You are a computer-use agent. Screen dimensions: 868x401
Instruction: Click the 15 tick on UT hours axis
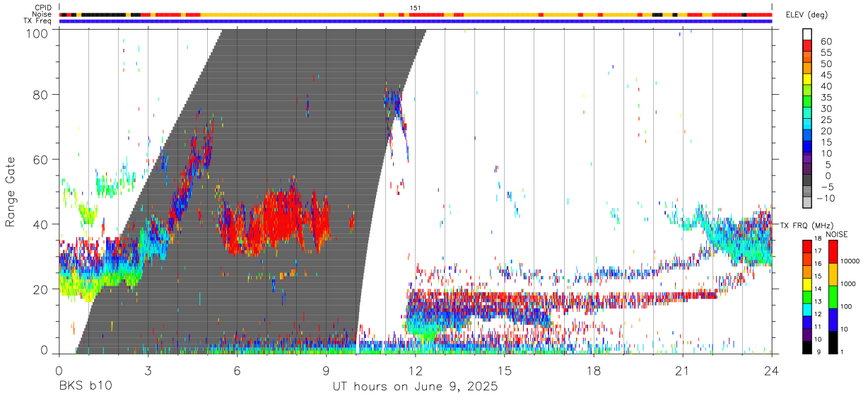[505, 370]
